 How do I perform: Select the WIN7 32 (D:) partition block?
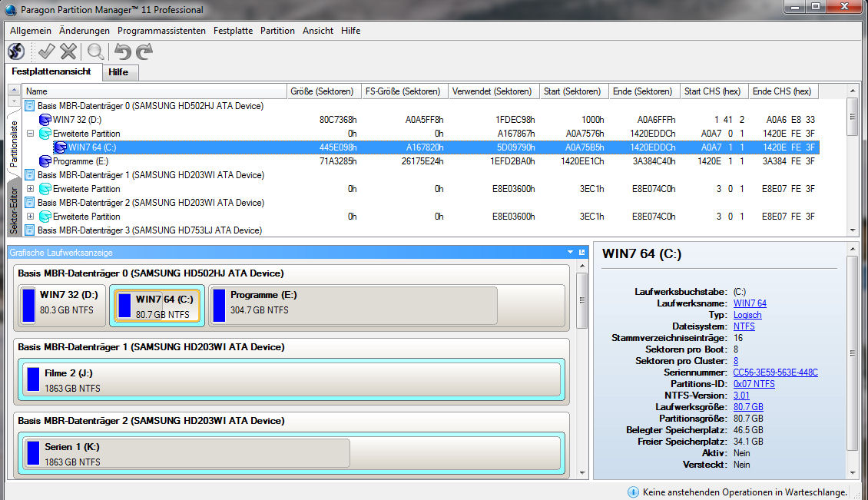62,305
